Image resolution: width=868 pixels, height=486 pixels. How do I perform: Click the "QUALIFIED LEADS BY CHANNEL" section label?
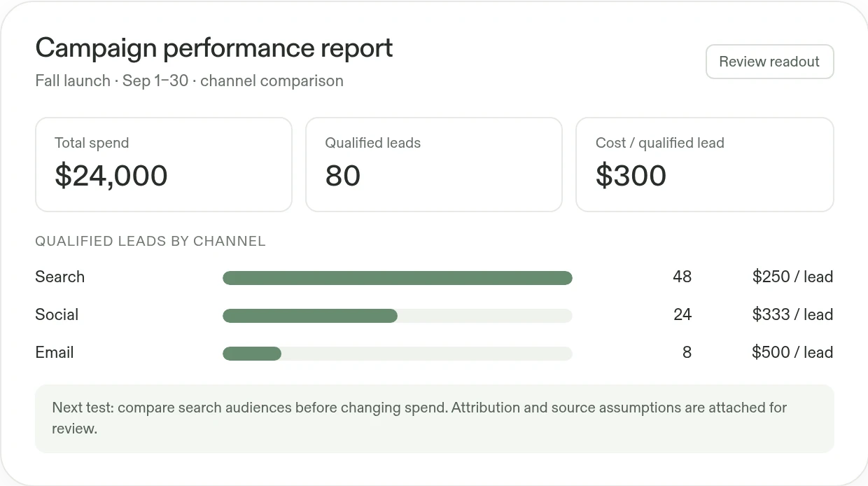(150, 242)
